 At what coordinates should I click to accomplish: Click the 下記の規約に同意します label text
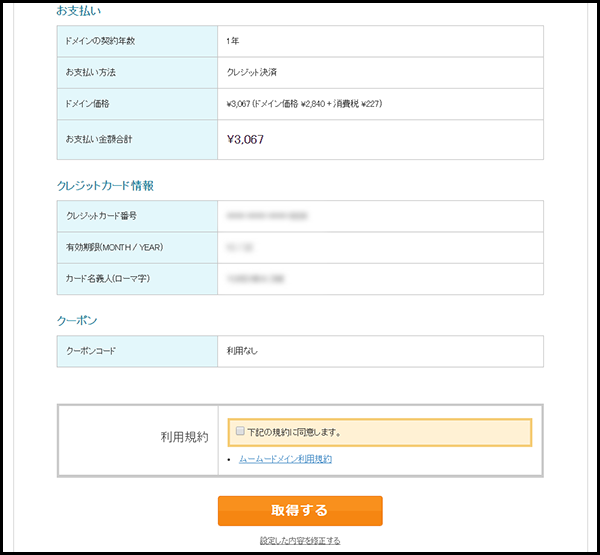295,432
